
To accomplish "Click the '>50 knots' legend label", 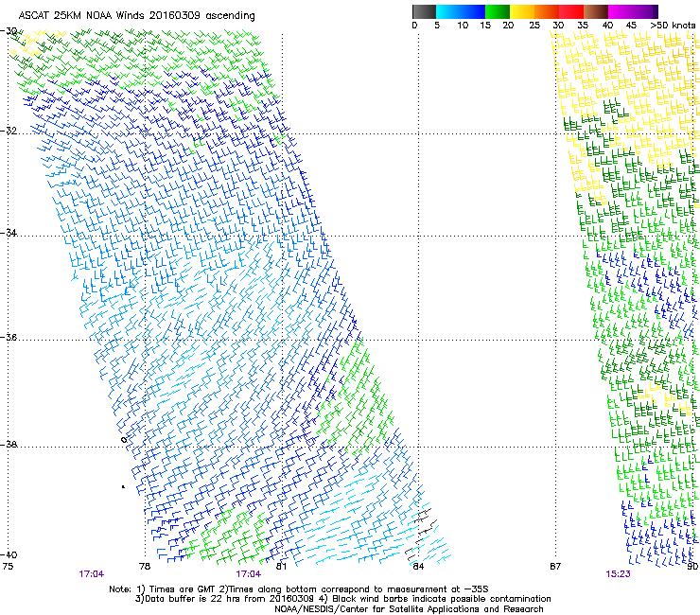I will coord(673,26).
